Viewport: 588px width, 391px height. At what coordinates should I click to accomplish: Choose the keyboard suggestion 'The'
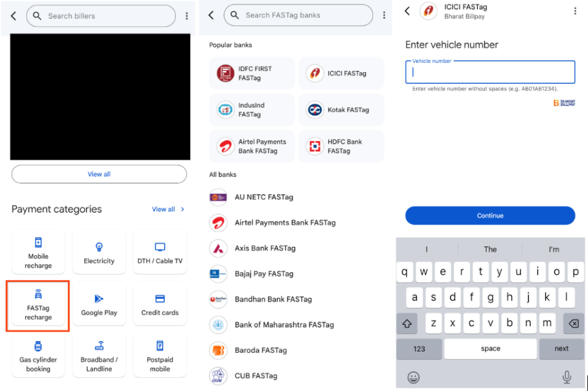tap(490, 249)
